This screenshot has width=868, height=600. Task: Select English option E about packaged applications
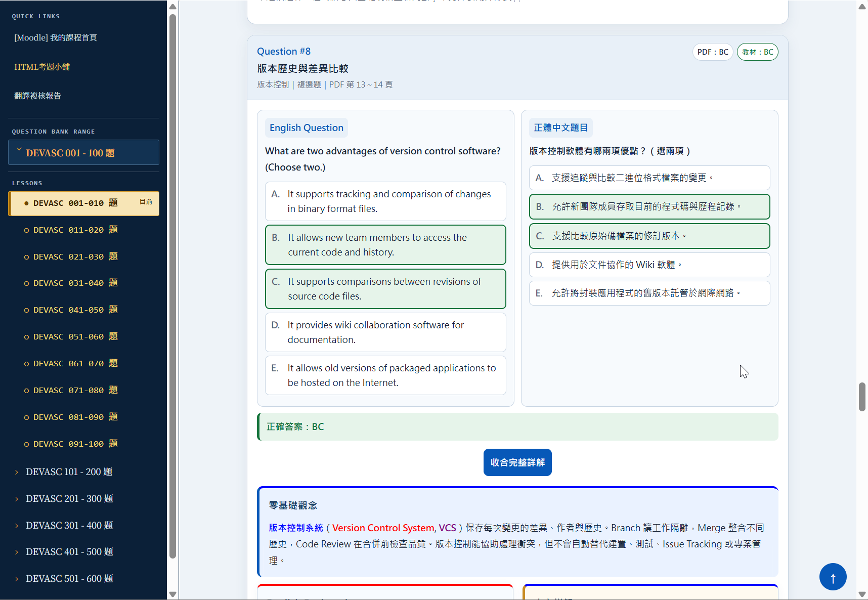click(x=385, y=375)
